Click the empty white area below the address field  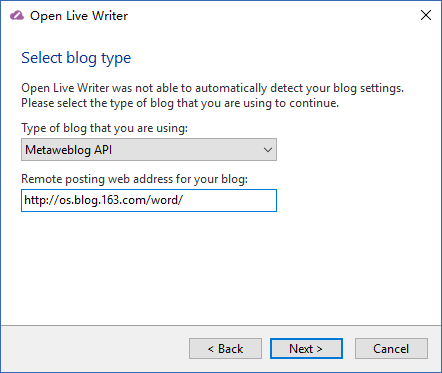(220, 267)
